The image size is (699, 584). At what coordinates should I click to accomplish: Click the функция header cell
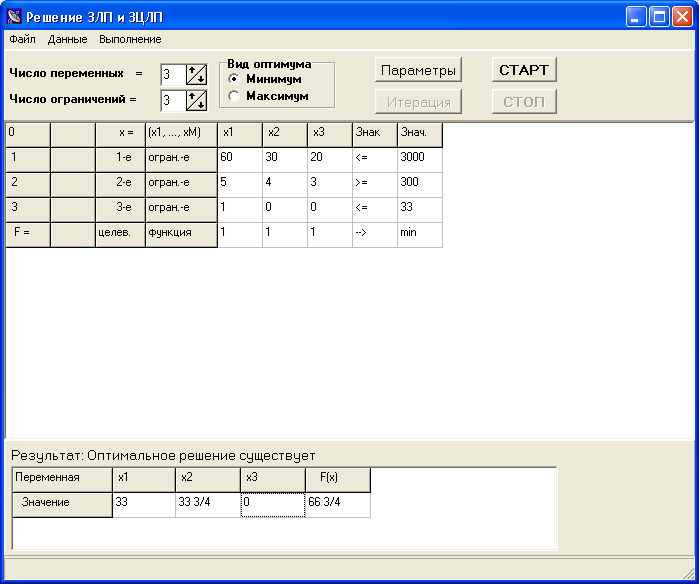(x=181, y=234)
